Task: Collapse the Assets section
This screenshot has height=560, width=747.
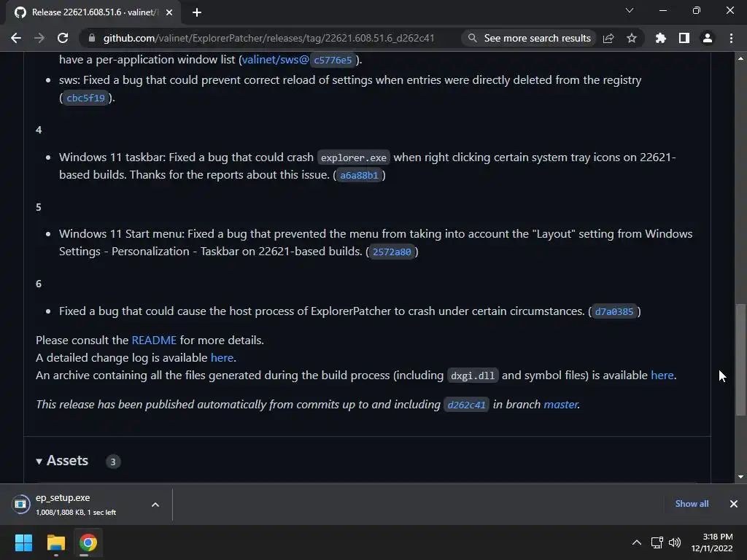Action: [x=62, y=461]
